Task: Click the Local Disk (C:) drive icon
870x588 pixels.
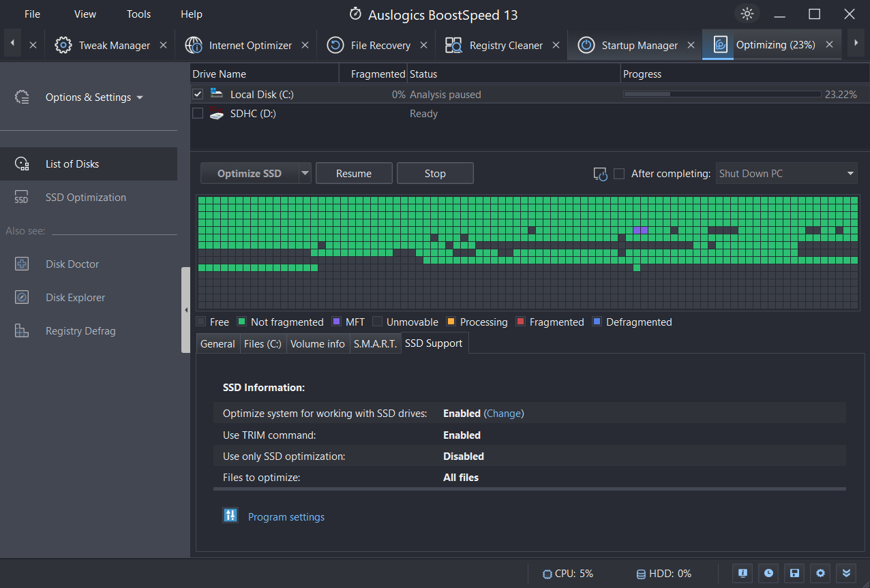Action: point(217,94)
